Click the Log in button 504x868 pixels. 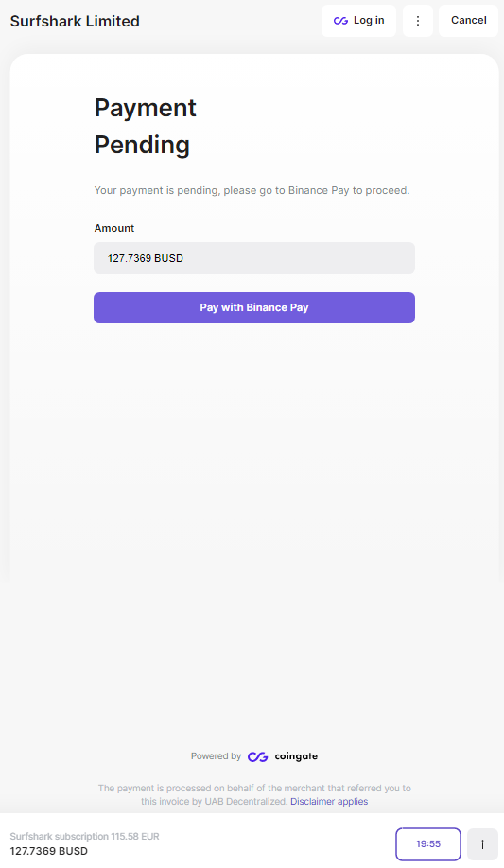click(358, 21)
